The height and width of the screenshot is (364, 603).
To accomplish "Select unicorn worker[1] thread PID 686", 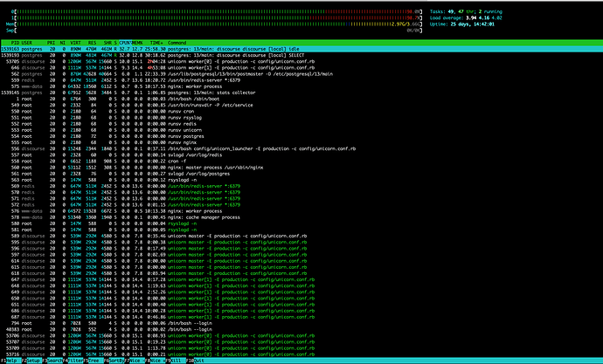I will click(301, 311).
